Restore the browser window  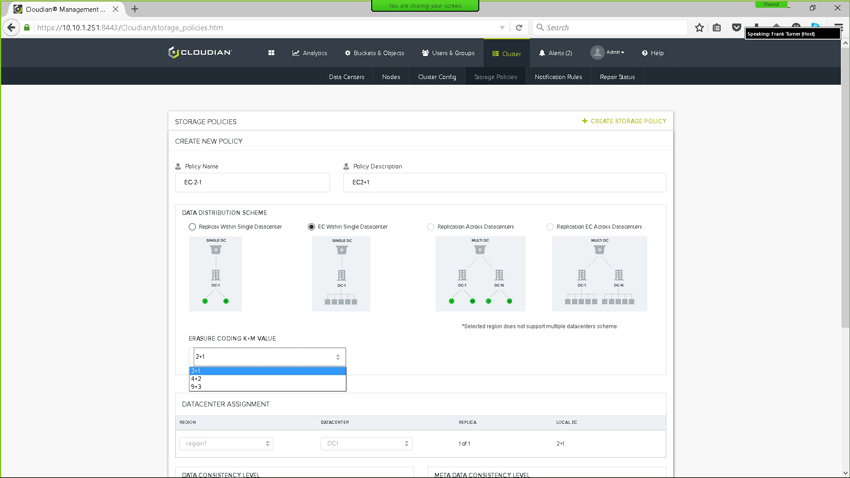812,8
